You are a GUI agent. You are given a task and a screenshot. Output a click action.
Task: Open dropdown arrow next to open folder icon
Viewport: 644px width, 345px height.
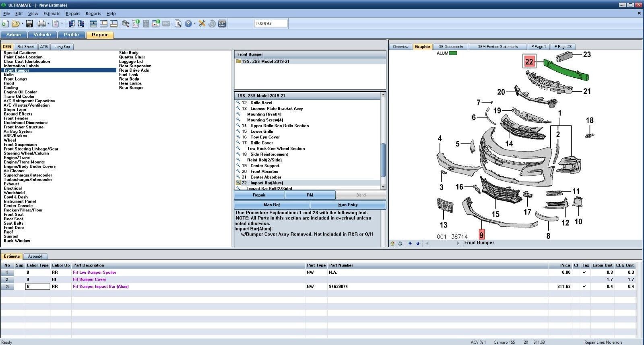pos(22,24)
